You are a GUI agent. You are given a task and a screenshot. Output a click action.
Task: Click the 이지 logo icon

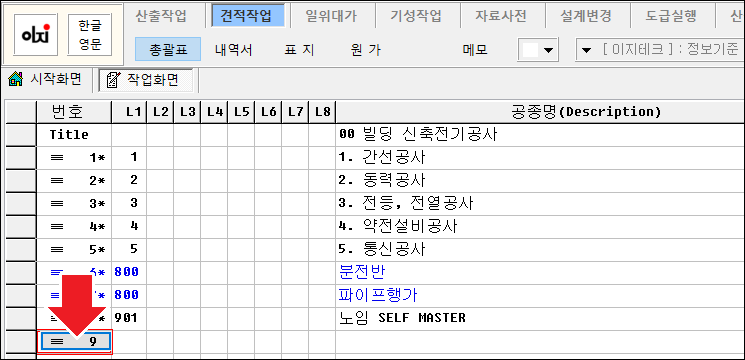click(36, 34)
